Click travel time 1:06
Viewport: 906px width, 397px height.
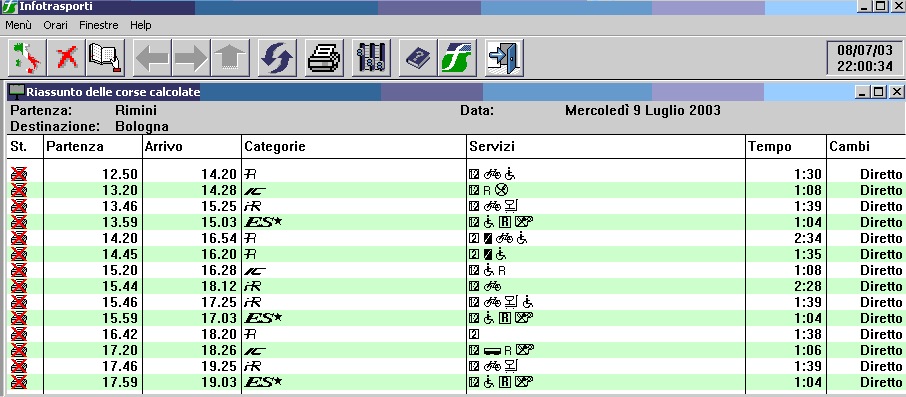point(808,350)
